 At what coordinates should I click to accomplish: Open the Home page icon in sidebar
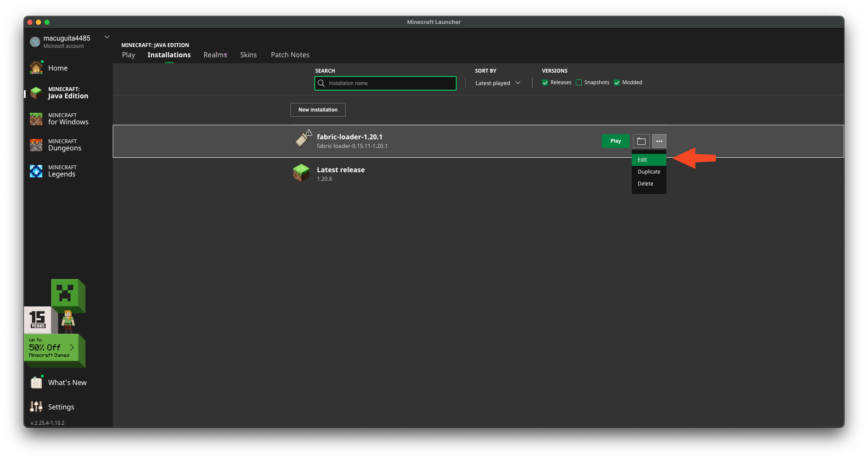tap(36, 68)
